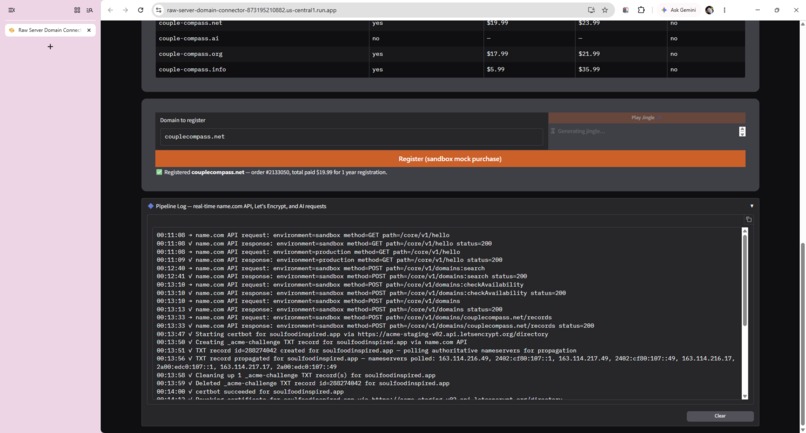Click Register (sandbox mock purchase) button
Screen dimensions: 806x433
450,159
